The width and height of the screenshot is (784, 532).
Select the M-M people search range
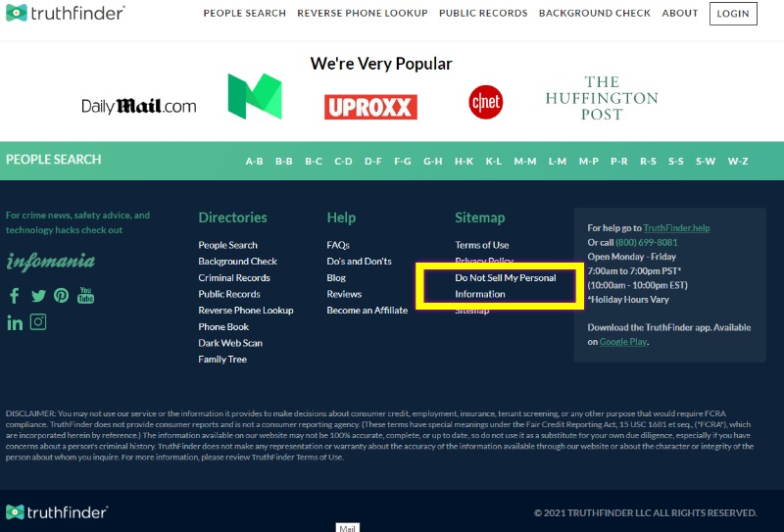pos(525,161)
